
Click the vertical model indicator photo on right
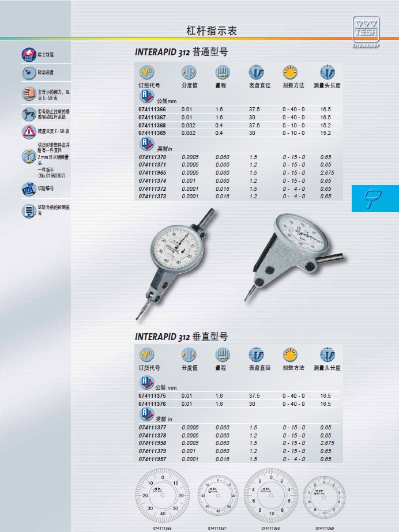(294, 257)
